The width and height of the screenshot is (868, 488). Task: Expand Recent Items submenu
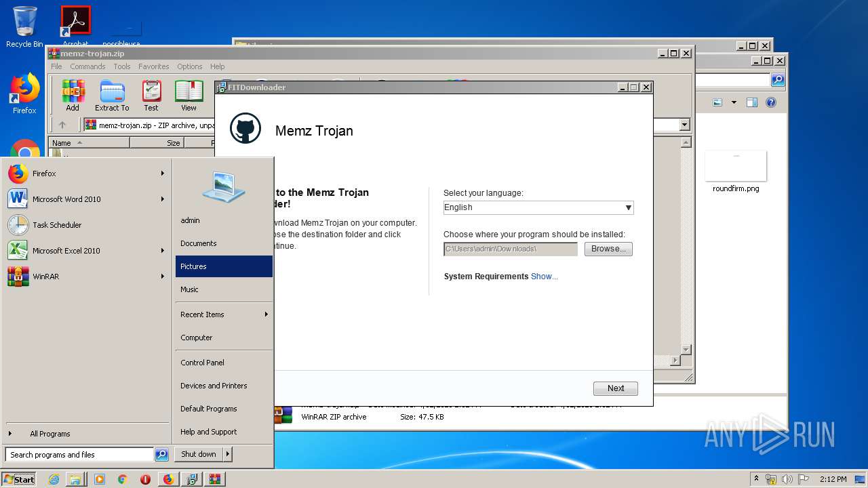224,314
